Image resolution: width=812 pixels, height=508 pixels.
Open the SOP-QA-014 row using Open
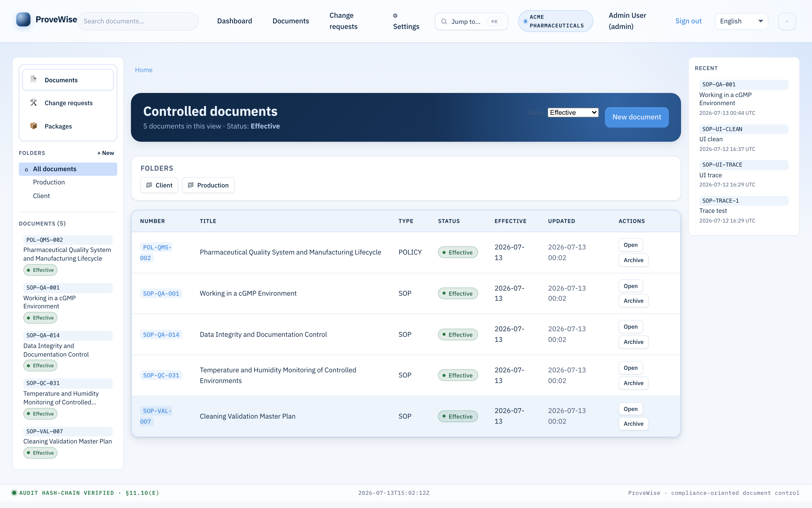point(631,327)
